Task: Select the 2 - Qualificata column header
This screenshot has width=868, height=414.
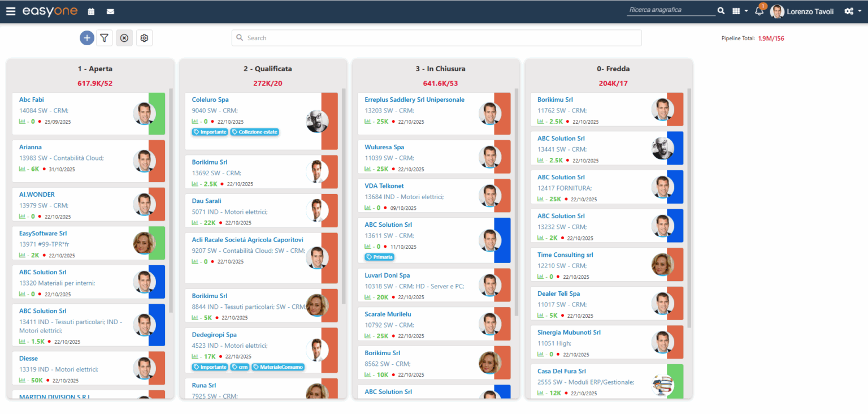Action: (268, 68)
